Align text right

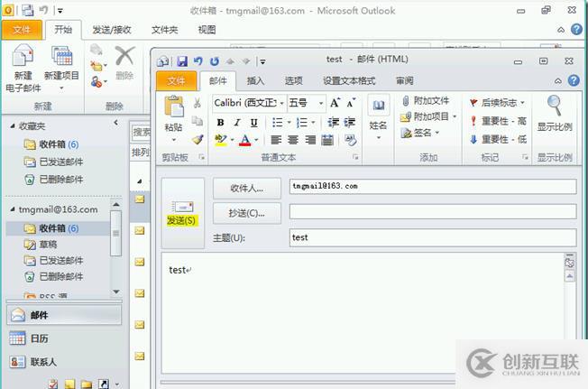[310, 140]
